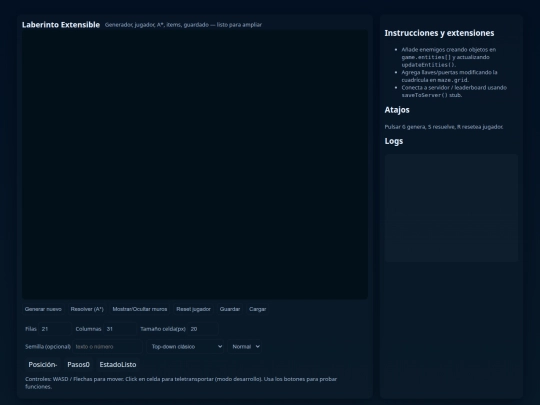Toggle Mostrar/Ocultar muros button
The image size is (540, 405).
(140, 309)
